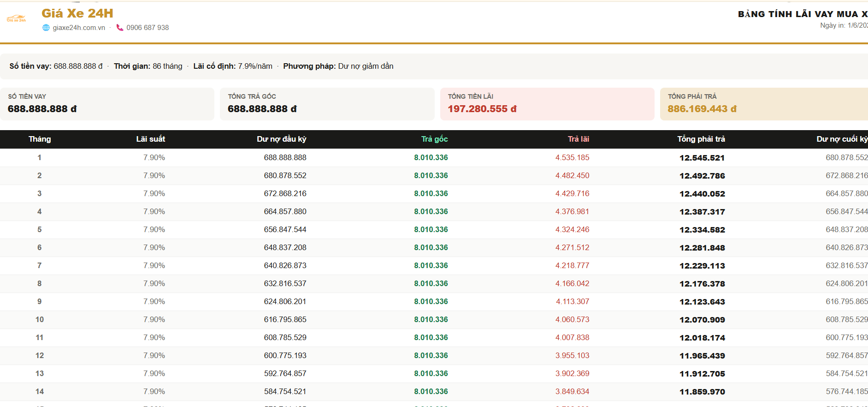Image resolution: width=868 pixels, height=407 pixels.
Task: Open the giaxe24h.com.vn website link
Action: click(79, 28)
